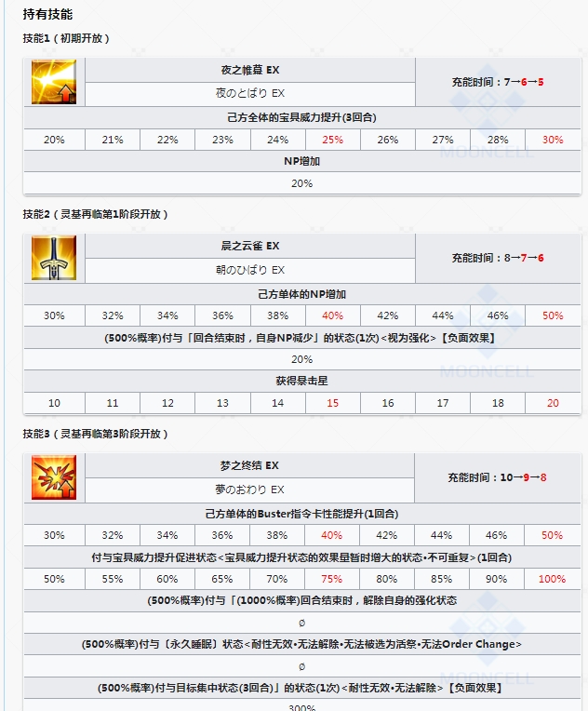Open the sword icon for 晨之云雀 EX
Viewport: 588px width, 711px height.
pos(54,258)
